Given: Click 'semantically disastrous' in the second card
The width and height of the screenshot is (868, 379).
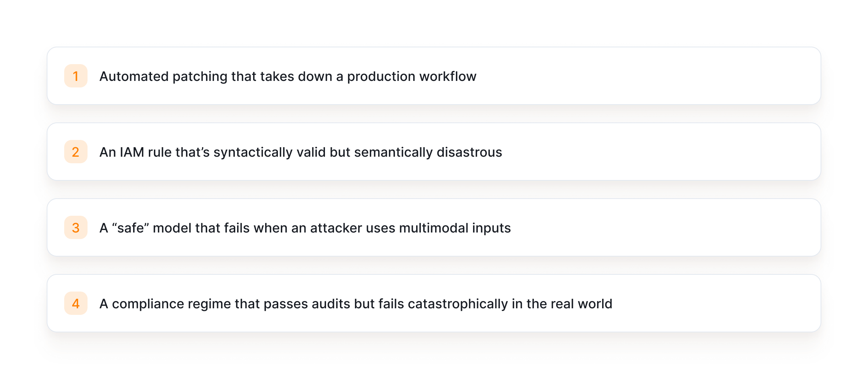Looking at the screenshot, I should tap(428, 152).
